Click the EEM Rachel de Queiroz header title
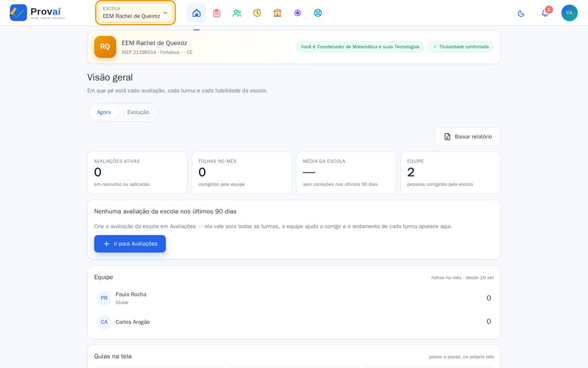 coord(154,43)
